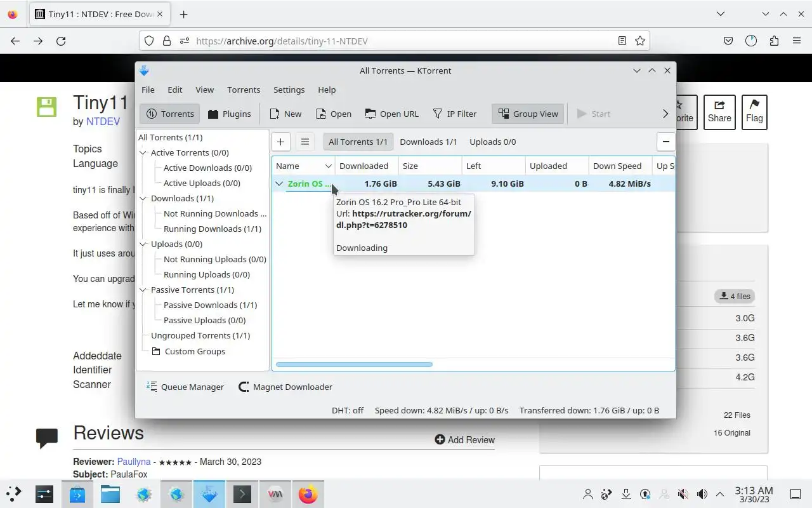Select the Zorin OS torrent row

(x=473, y=184)
